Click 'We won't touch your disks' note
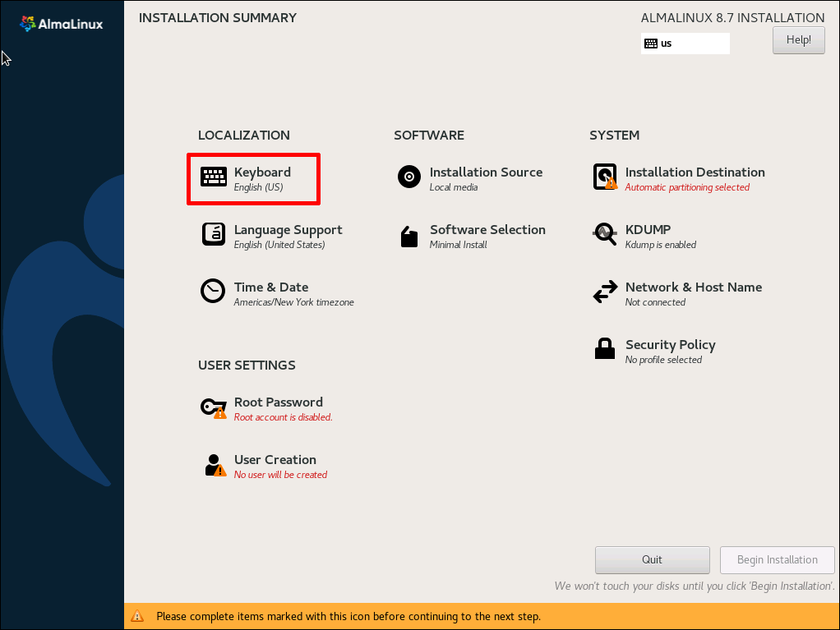 [695, 586]
